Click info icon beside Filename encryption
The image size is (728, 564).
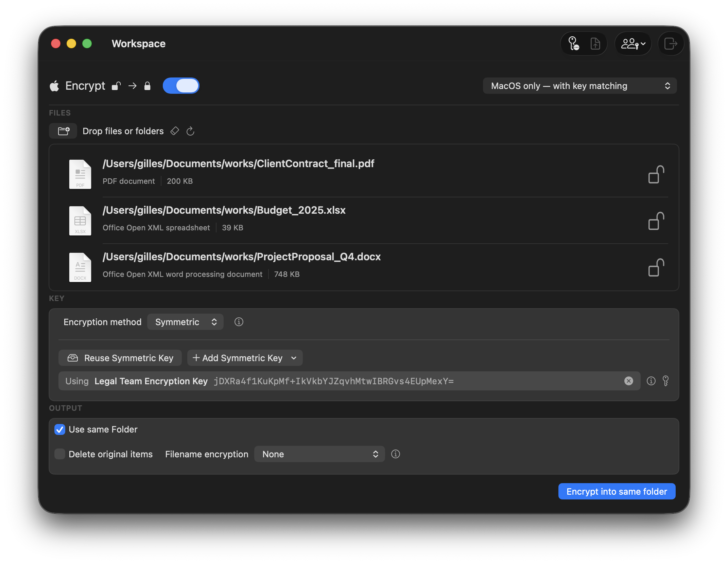tap(396, 454)
